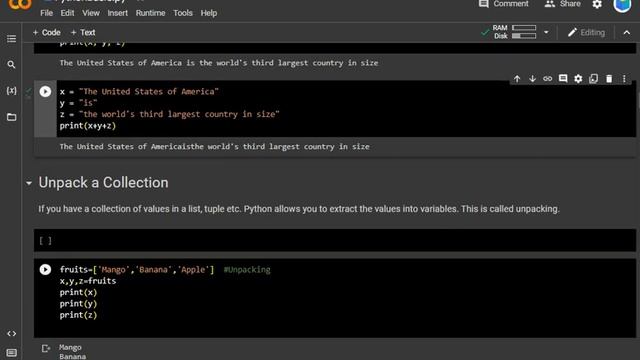
Task: Click the Mango output line
Action: [70, 347]
